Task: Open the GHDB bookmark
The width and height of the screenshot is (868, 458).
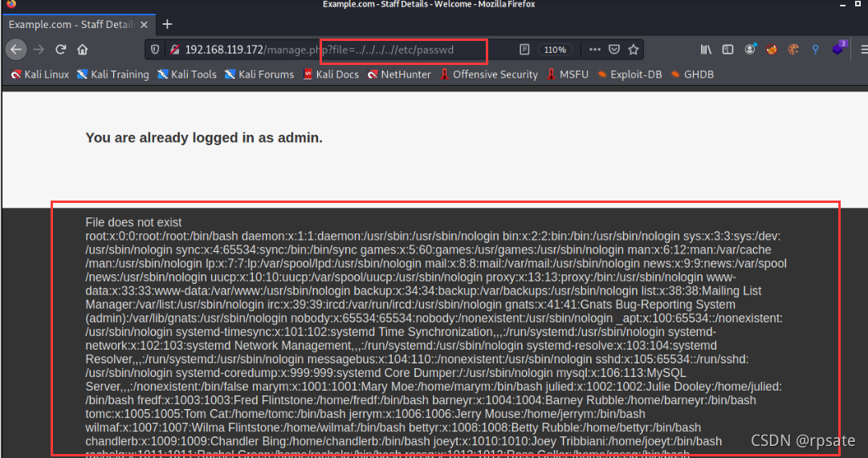Action: tap(692, 74)
